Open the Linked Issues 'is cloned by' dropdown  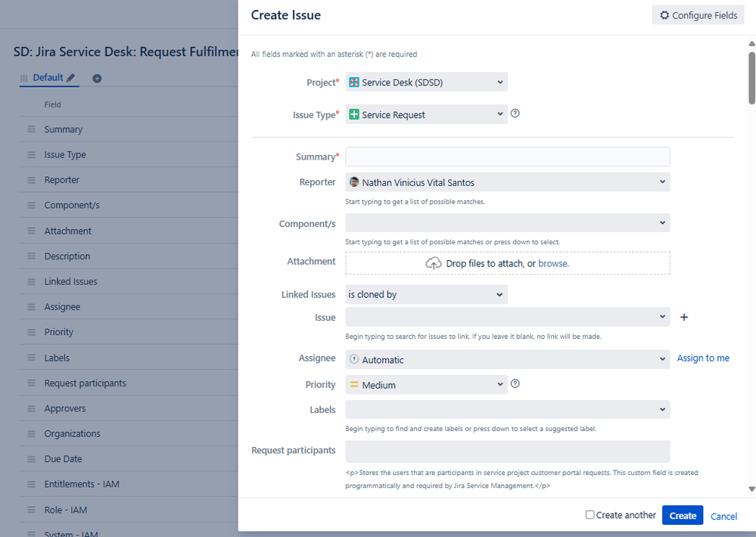tap(426, 294)
